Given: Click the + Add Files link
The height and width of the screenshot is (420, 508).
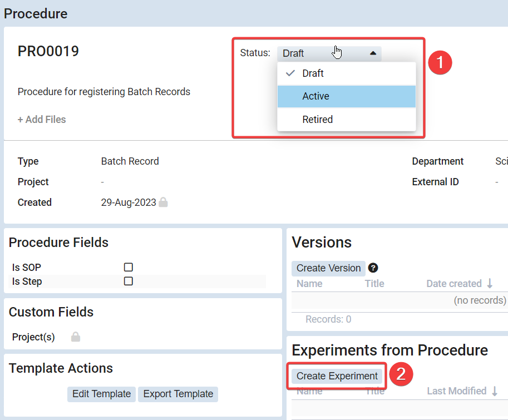Looking at the screenshot, I should pyautogui.click(x=42, y=120).
